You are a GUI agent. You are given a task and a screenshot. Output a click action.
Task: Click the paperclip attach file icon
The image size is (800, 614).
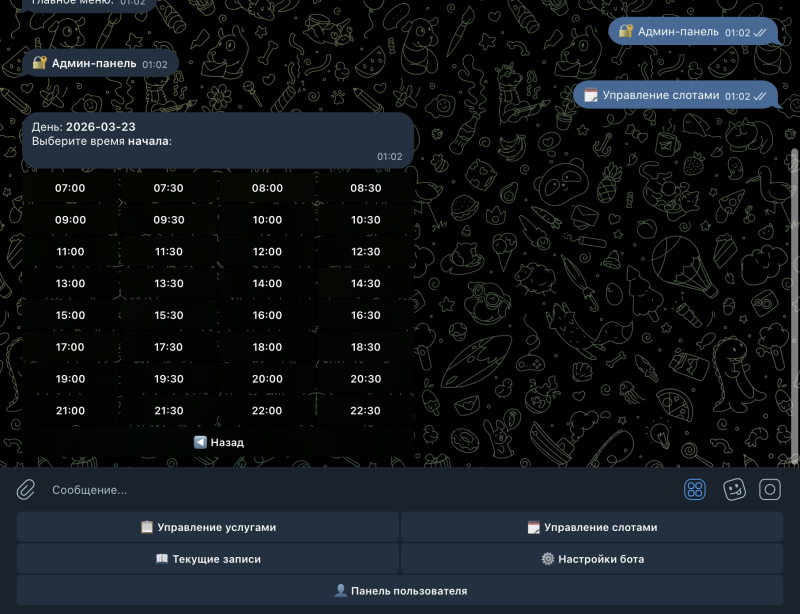click(26, 489)
